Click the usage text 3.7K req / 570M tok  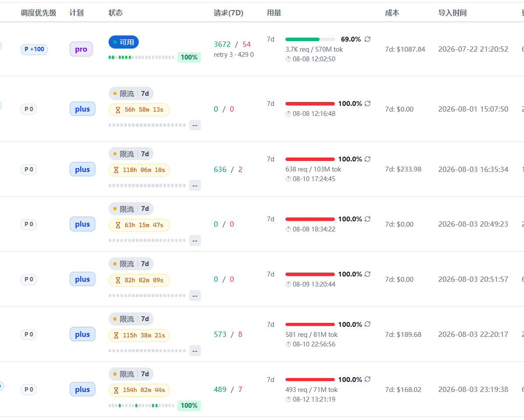click(314, 49)
